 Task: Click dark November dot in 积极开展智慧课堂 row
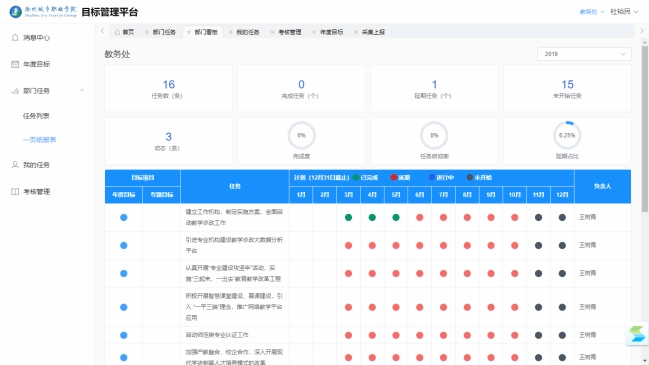pos(538,307)
